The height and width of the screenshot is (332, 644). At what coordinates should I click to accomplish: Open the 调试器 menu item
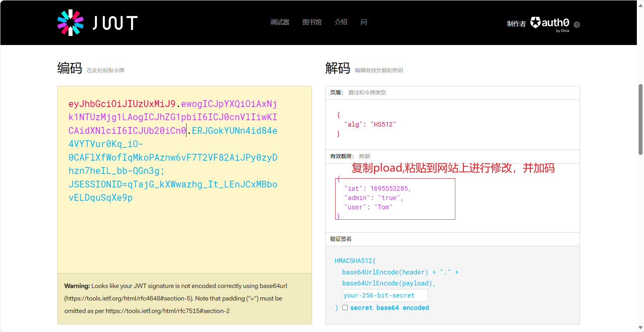[280, 22]
